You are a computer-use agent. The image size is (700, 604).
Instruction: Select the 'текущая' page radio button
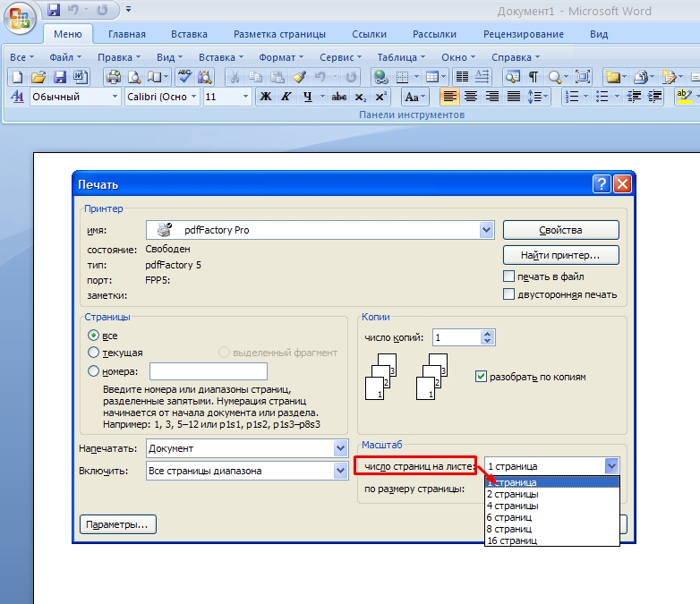[93, 353]
